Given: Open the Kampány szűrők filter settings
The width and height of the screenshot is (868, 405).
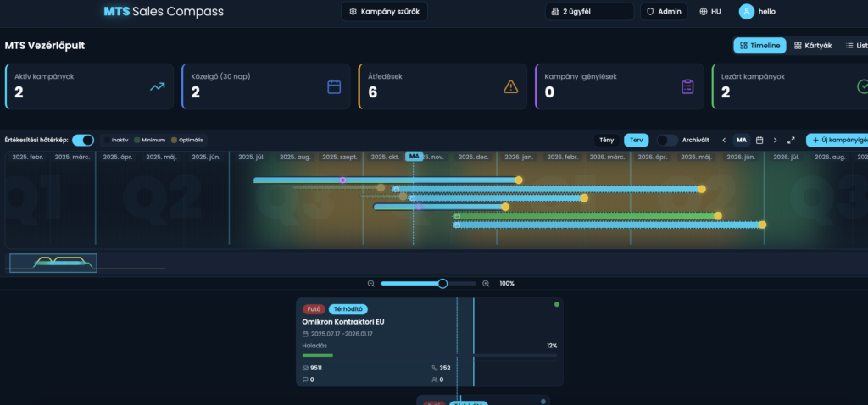Looking at the screenshot, I should (x=384, y=12).
